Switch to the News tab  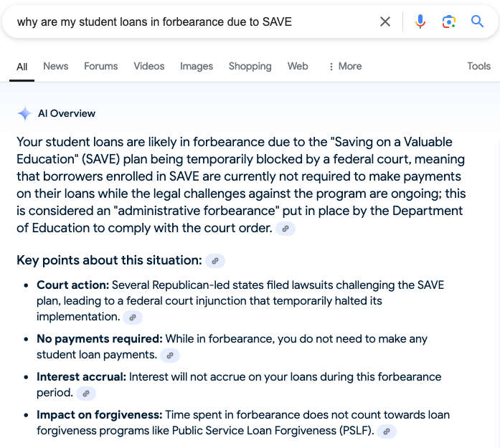pos(56,66)
